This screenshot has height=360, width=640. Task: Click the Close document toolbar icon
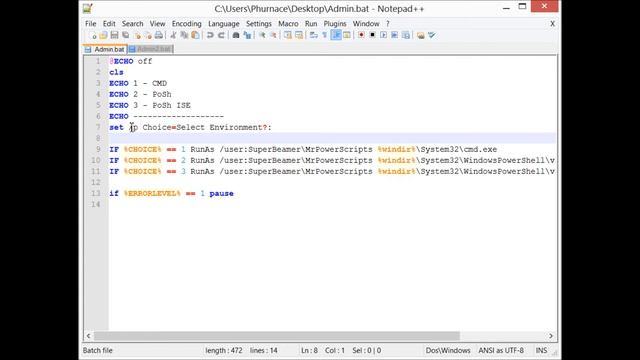137,36
